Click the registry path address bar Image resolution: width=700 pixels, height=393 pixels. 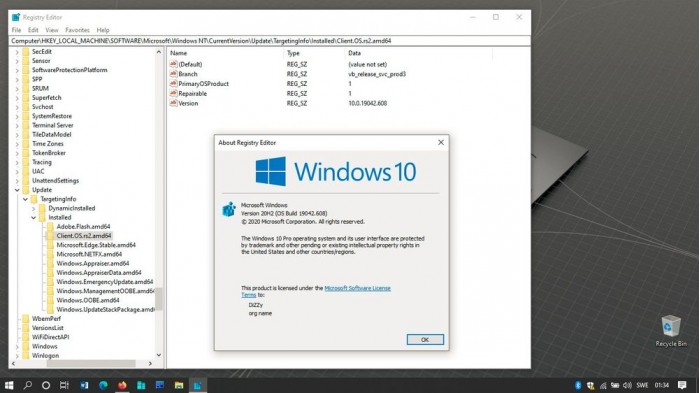click(x=270, y=41)
